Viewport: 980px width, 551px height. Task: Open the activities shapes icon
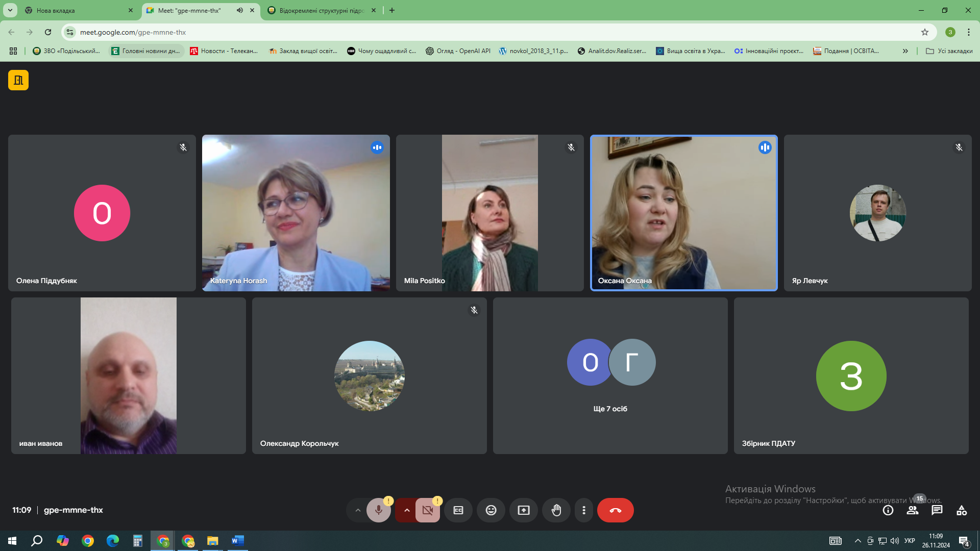(962, 510)
